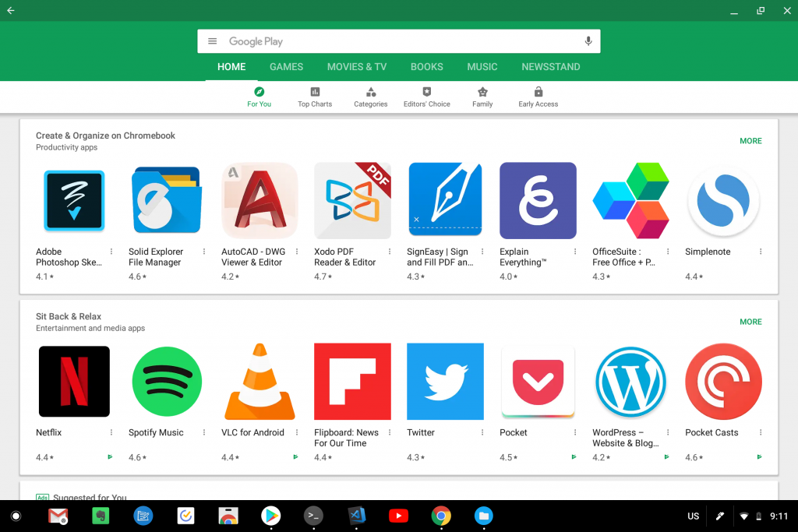
Task: Switch to the NEWSSTAND tab
Action: [551, 67]
